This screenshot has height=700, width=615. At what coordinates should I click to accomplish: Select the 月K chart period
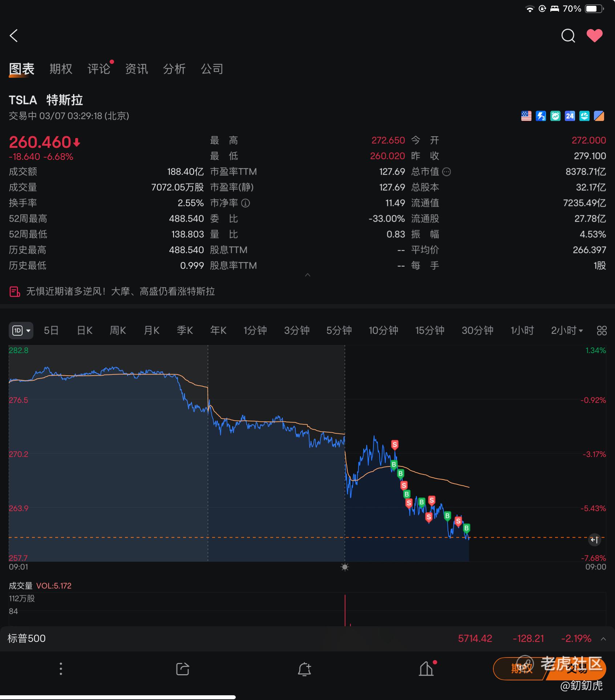(x=152, y=331)
